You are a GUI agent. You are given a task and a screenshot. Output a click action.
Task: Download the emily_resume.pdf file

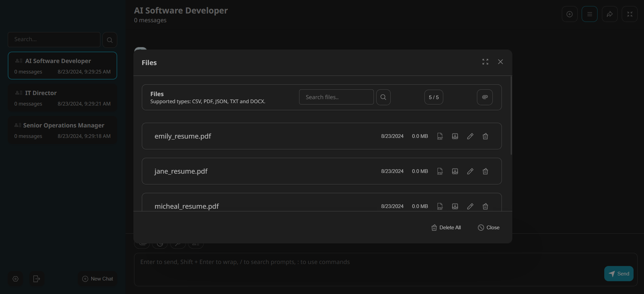point(455,136)
